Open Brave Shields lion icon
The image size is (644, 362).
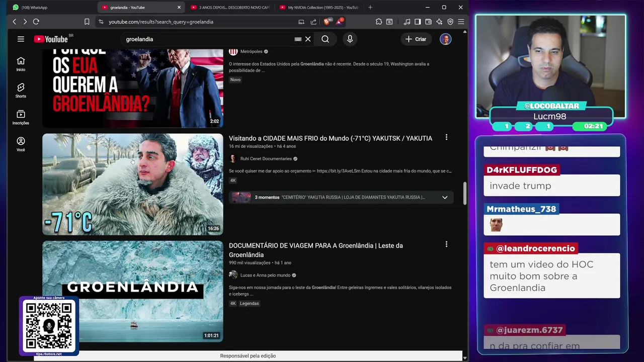click(327, 22)
